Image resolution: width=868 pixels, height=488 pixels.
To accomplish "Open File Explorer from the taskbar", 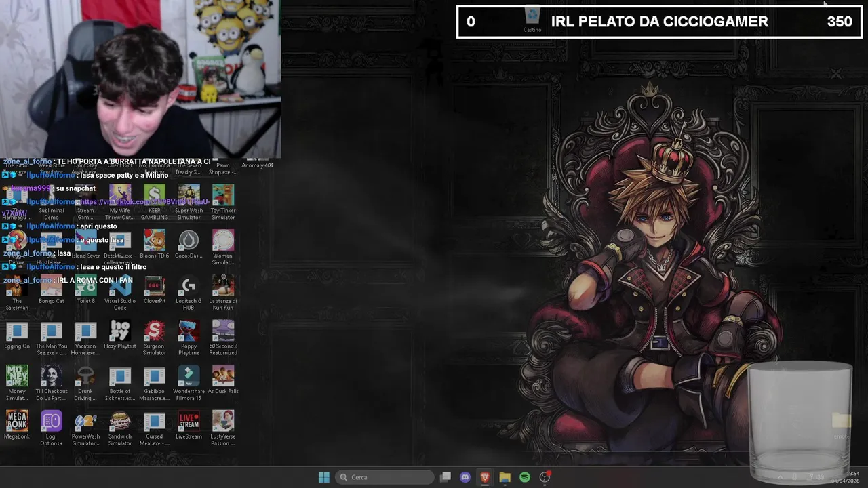I will pos(505,477).
